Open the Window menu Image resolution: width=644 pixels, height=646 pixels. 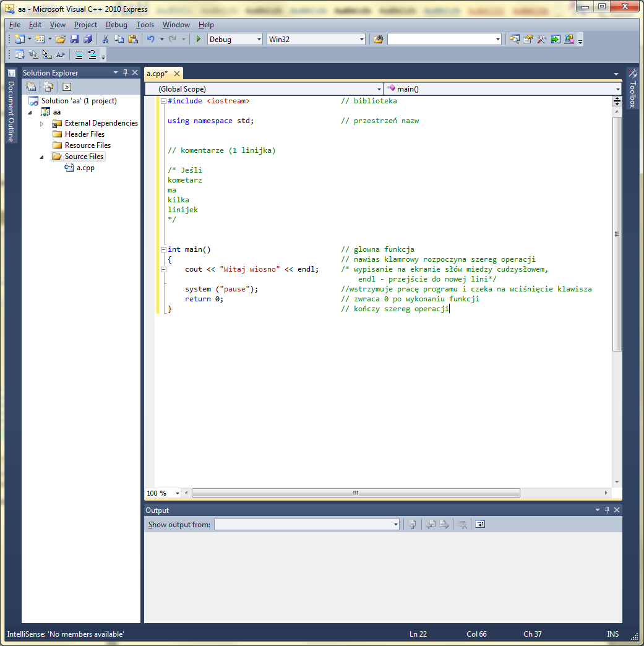176,25
